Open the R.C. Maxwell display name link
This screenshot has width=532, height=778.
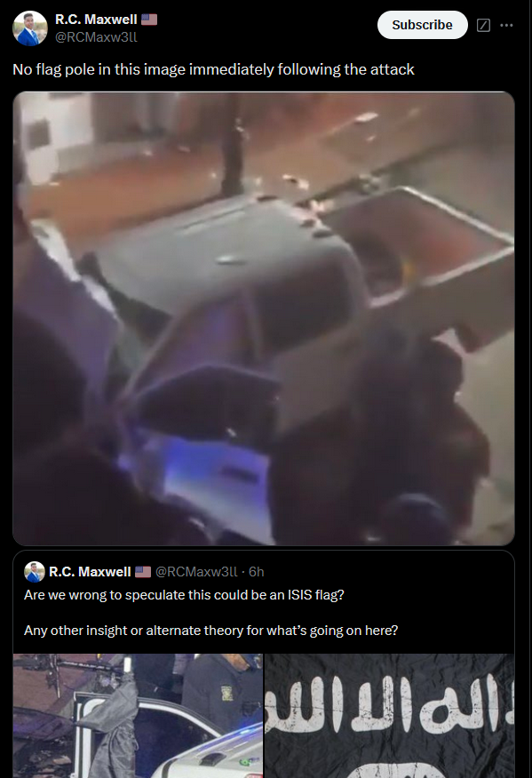96,20
